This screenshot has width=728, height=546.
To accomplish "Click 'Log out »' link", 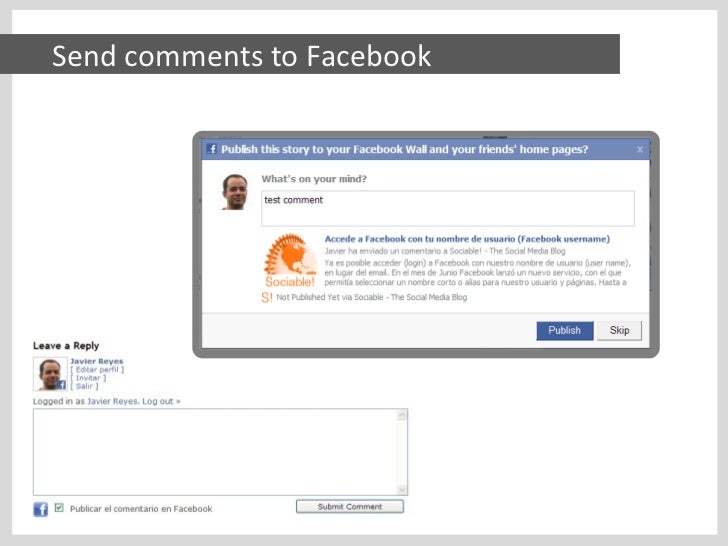I will point(161,401).
